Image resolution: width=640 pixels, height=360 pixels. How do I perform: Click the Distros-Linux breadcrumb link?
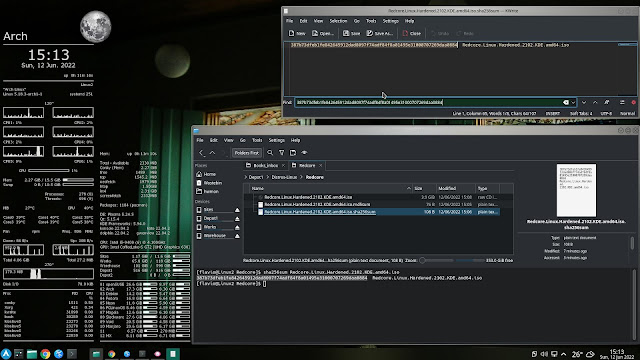[284, 178]
